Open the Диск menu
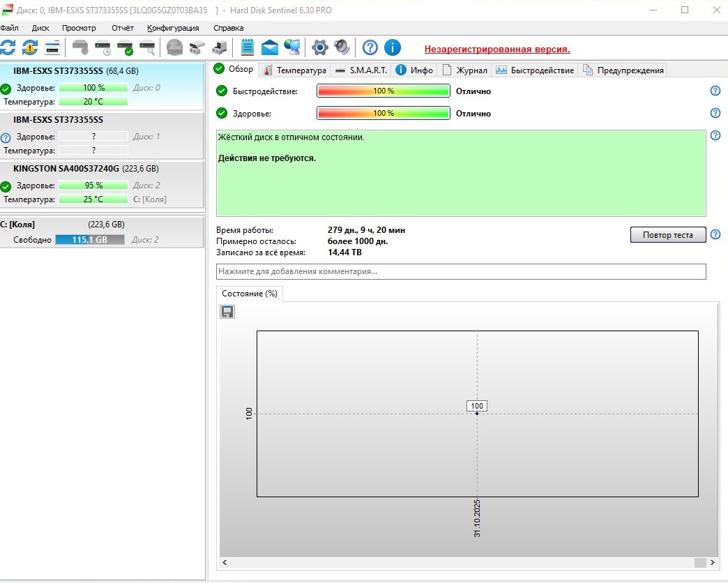Viewport: 728px width, 583px height. coord(40,28)
